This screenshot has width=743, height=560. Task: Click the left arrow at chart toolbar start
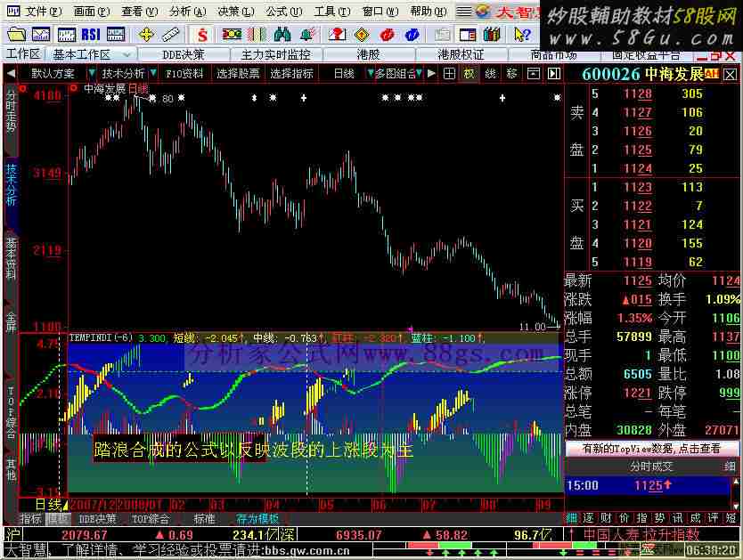(11, 73)
